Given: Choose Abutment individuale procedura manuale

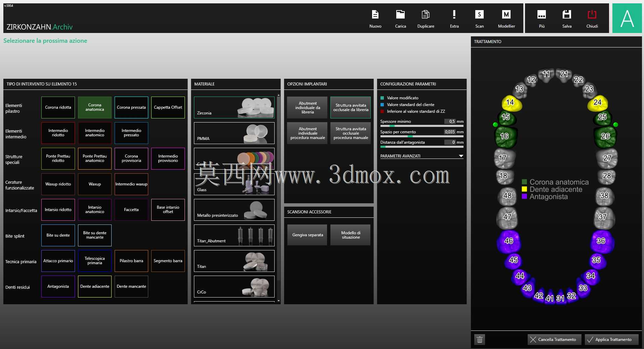Looking at the screenshot, I should [307, 133].
